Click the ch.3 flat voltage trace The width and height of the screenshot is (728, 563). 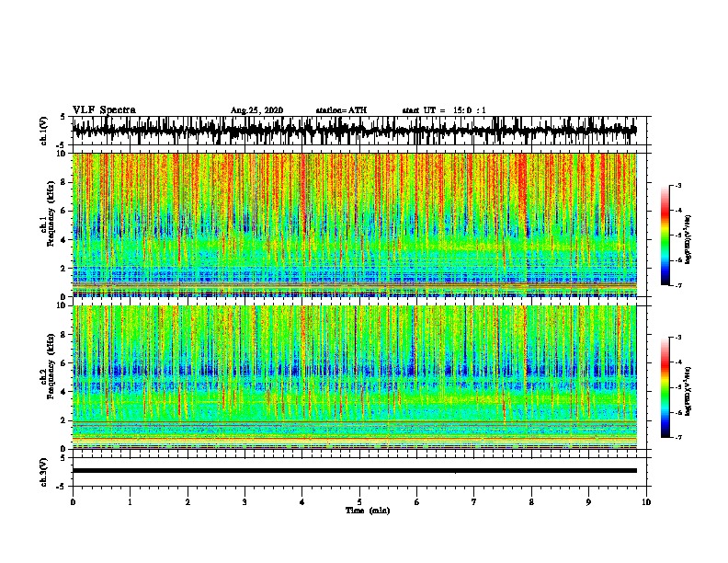(355, 471)
